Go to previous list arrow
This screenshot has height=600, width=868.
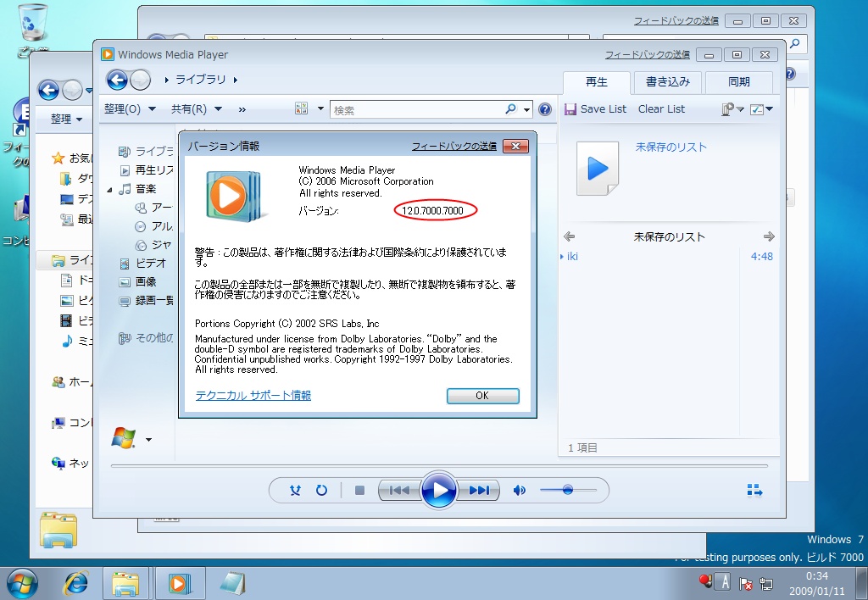coord(569,237)
